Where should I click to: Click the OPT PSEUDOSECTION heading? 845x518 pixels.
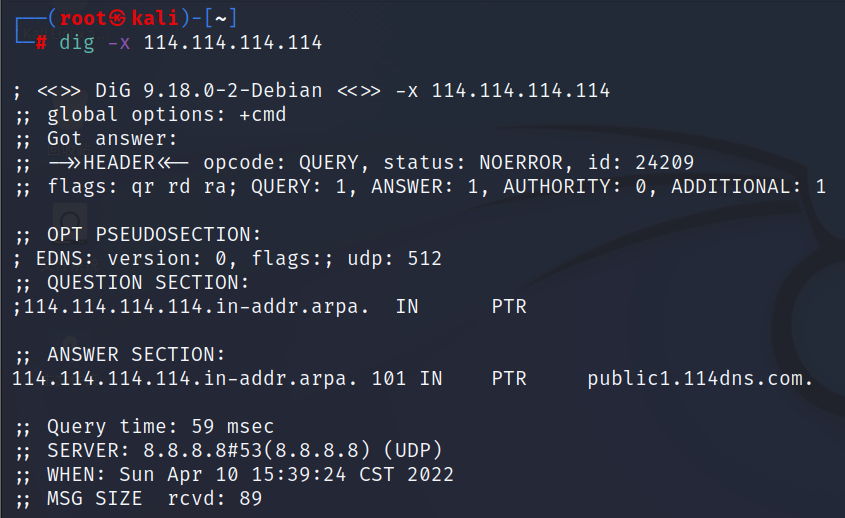pyautogui.click(x=154, y=234)
